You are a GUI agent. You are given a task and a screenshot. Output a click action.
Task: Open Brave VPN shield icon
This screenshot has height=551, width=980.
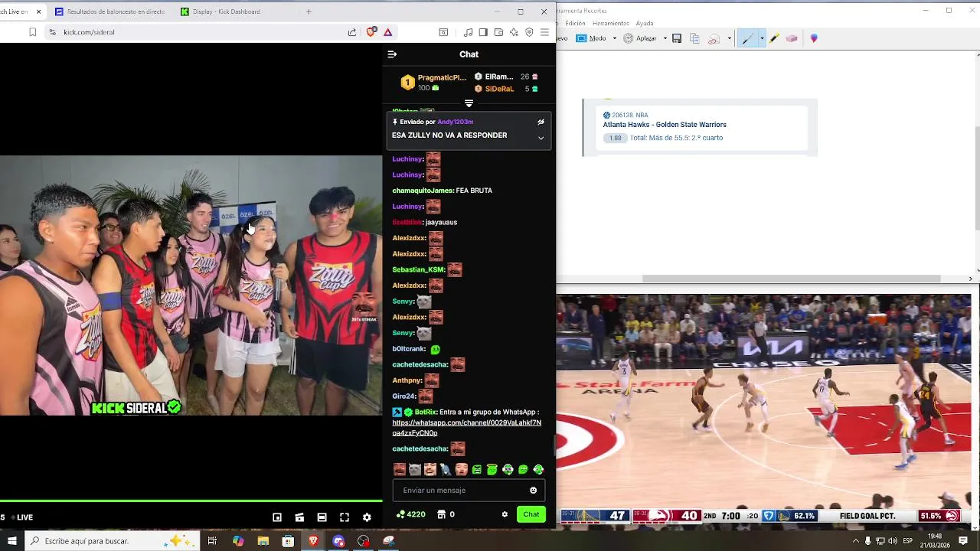tap(529, 32)
